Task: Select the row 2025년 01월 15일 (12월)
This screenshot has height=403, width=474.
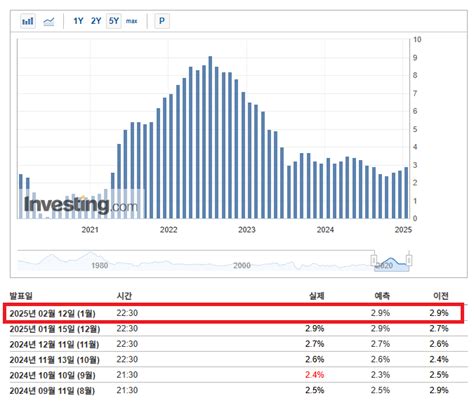Action: (238, 329)
